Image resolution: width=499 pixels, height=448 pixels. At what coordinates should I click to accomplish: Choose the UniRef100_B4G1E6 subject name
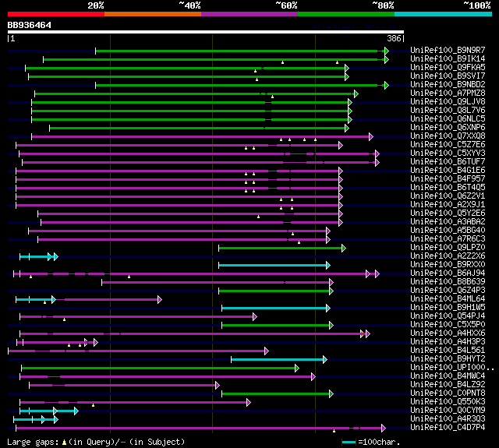coord(448,171)
